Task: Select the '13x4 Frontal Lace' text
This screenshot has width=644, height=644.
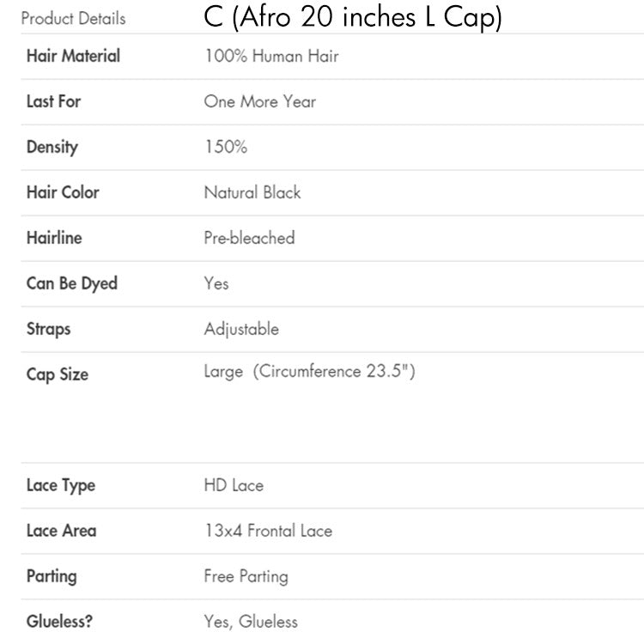Action: tap(268, 531)
